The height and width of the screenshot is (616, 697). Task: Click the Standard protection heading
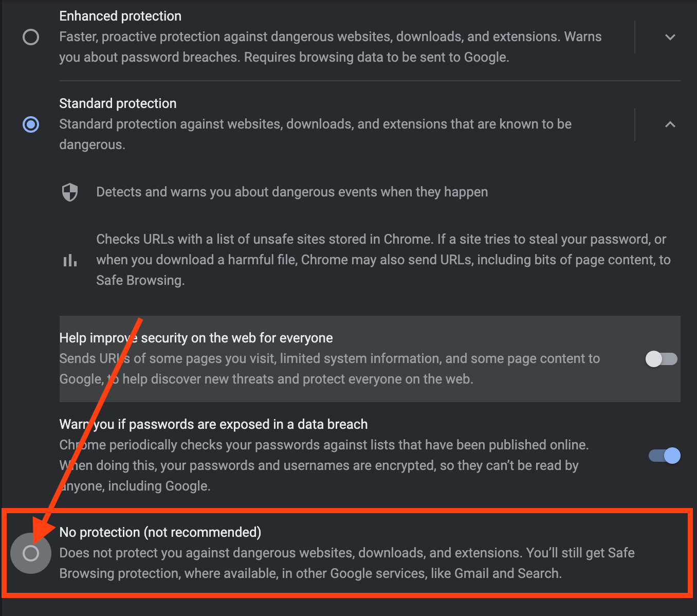click(x=118, y=103)
